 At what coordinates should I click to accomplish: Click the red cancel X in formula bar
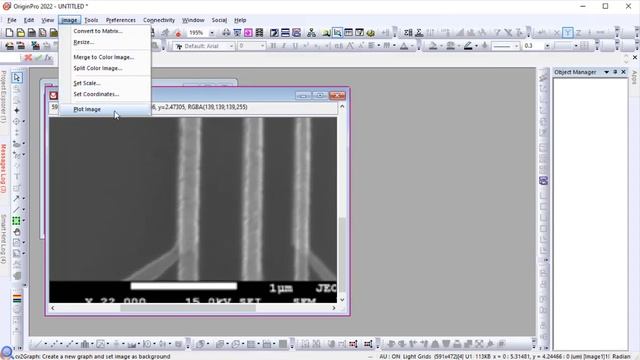[x=28, y=58]
